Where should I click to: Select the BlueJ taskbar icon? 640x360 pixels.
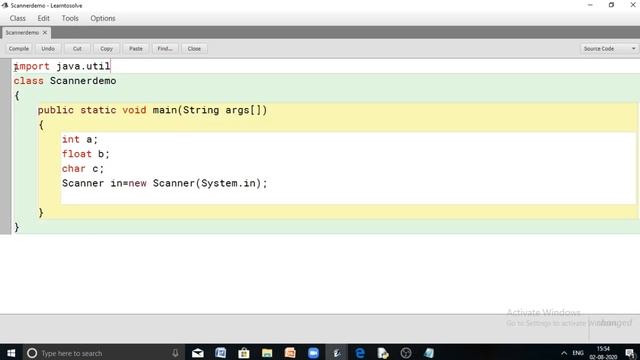(337, 353)
